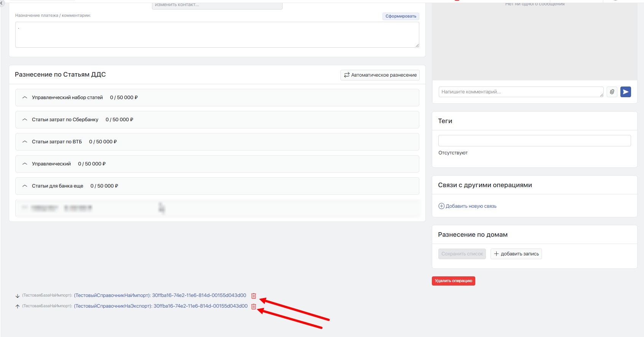
Task: Click the Сформировать button
Action: point(401,16)
